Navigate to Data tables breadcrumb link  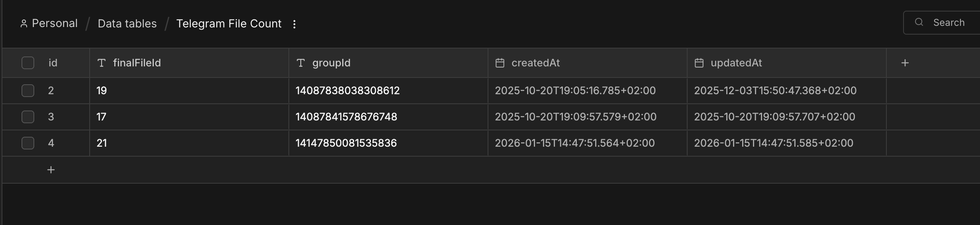(127, 23)
